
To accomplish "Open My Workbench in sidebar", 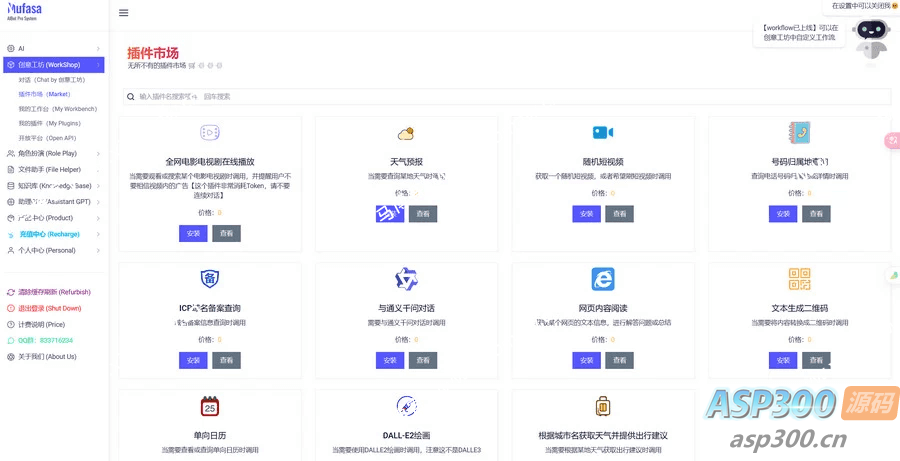I will tap(57, 109).
